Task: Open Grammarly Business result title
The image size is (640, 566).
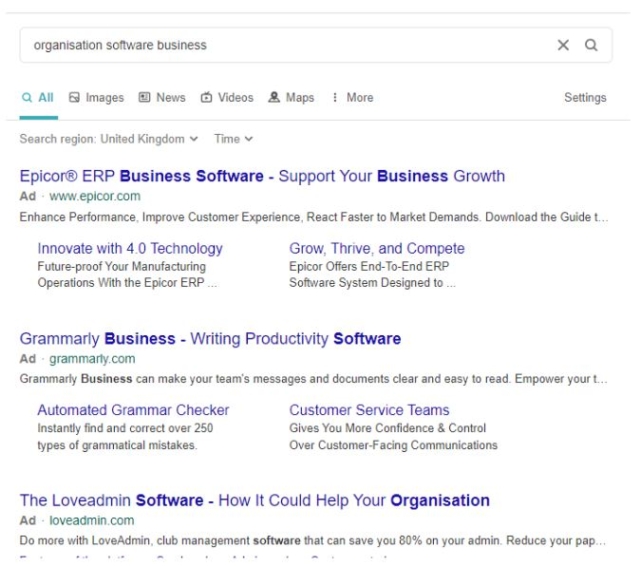Action: point(210,339)
